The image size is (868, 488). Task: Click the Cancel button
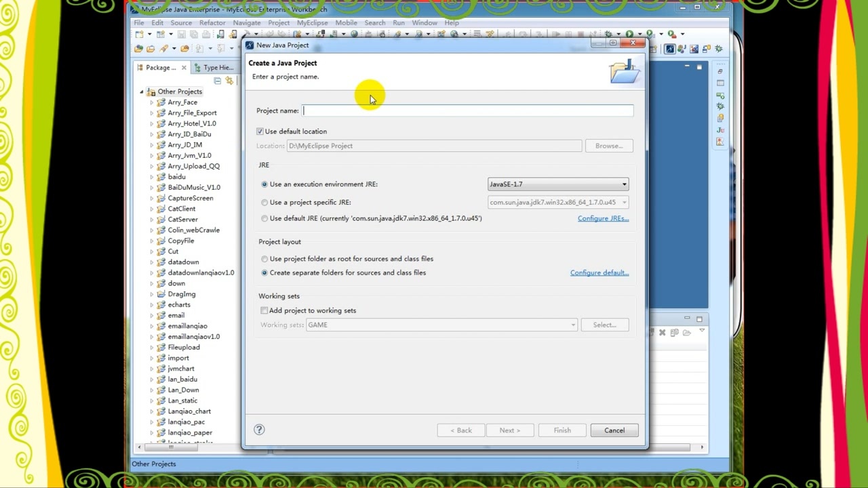(614, 430)
